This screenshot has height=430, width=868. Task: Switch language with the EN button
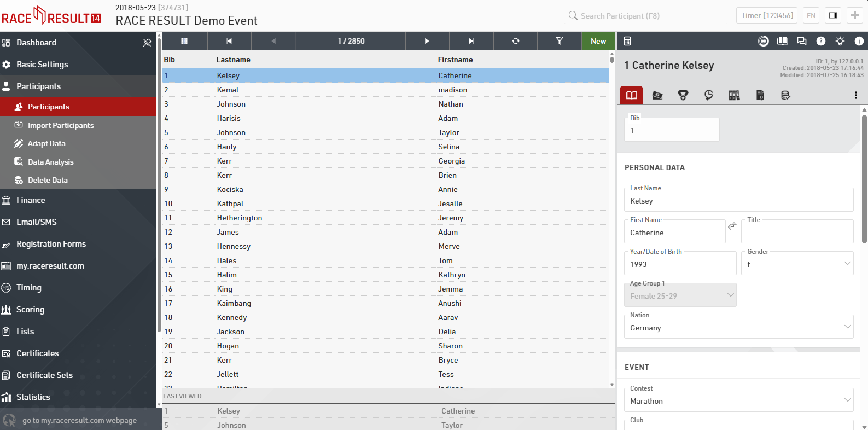click(811, 15)
